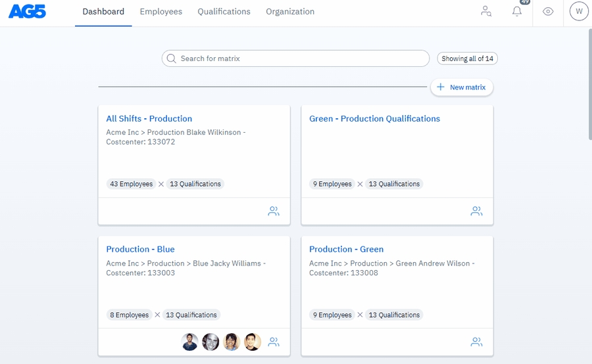Go to the Organization tab
Viewport: 592px width, 364px height.
click(x=290, y=12)
